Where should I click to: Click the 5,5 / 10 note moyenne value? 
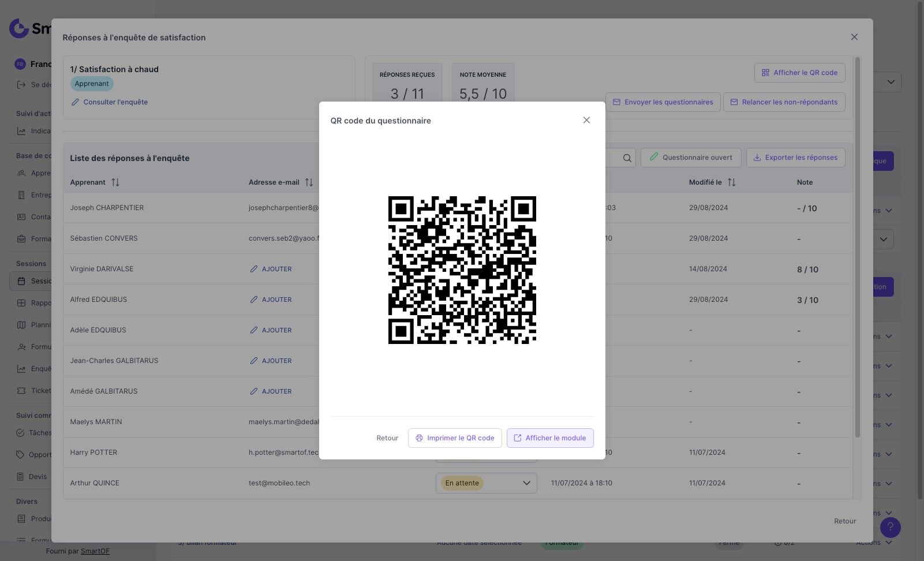coord(483,94)
